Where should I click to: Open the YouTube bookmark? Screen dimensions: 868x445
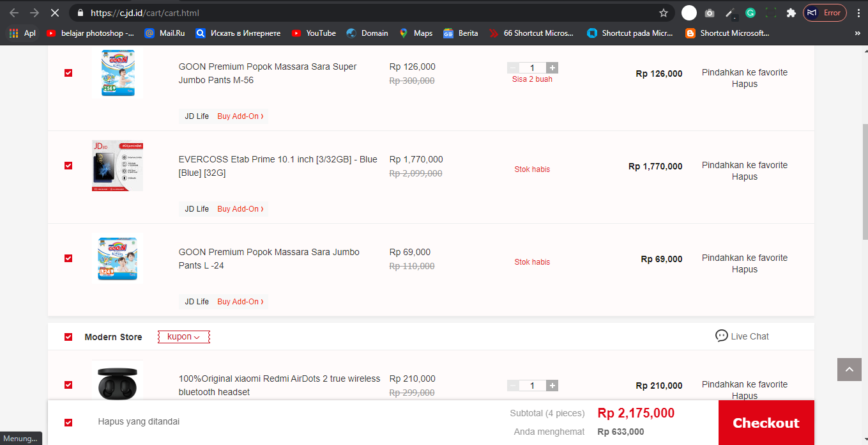pyautogui.click(x=314, y=33)
